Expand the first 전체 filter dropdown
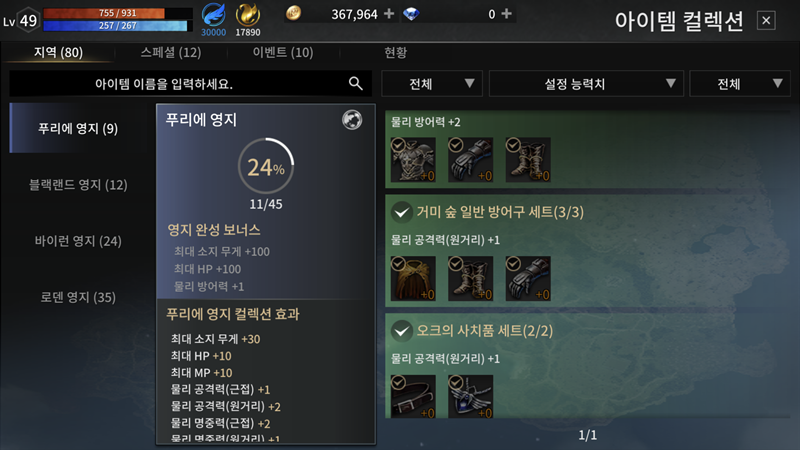Viewport: 800px width, 450px height. click(x=432, y=84)
